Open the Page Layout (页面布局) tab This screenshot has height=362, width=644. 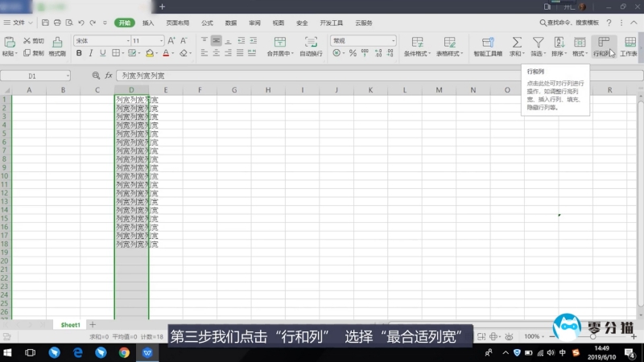[x=178, y=23]
